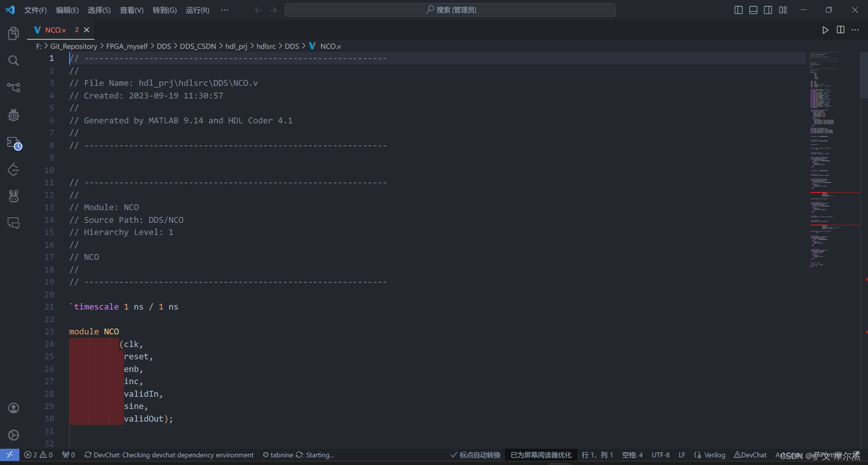
Task: Click cursor position 行 1, 列 1
Action: tap(597, 455)
